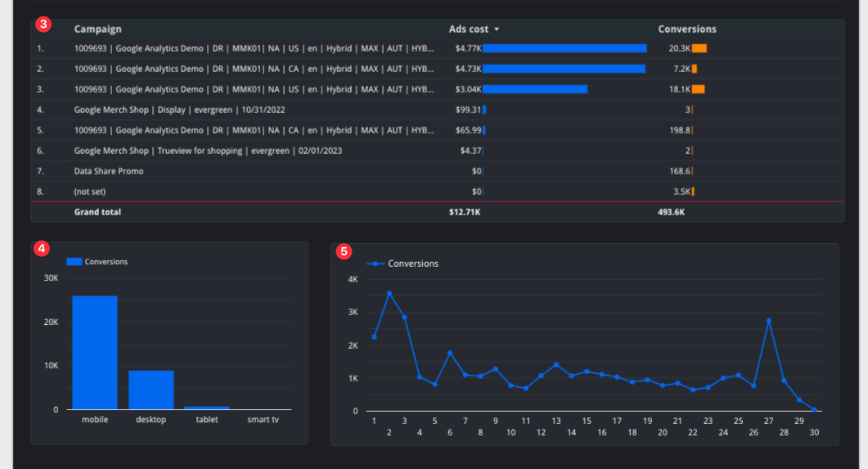Click the day 27 spike data point

pos(769,321)
